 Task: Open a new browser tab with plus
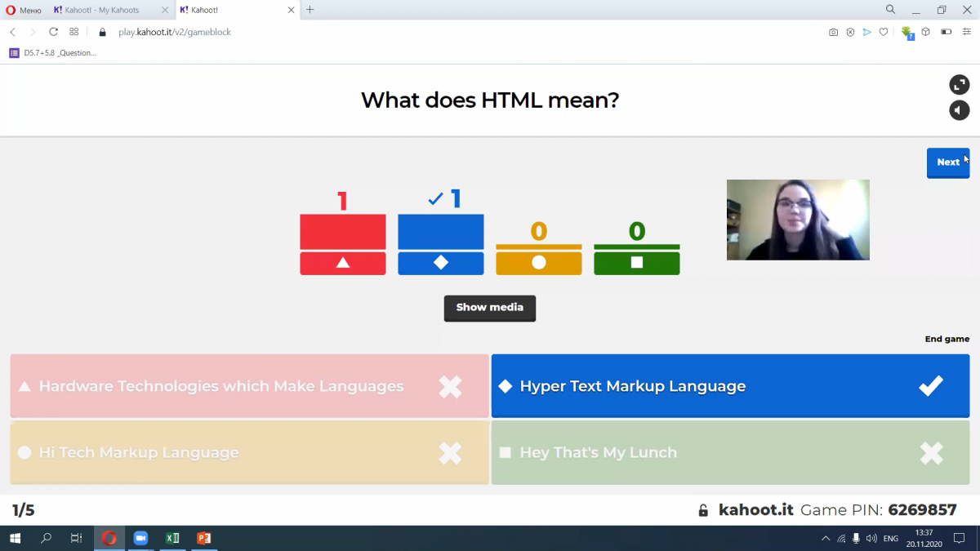(x=310, y=10)
